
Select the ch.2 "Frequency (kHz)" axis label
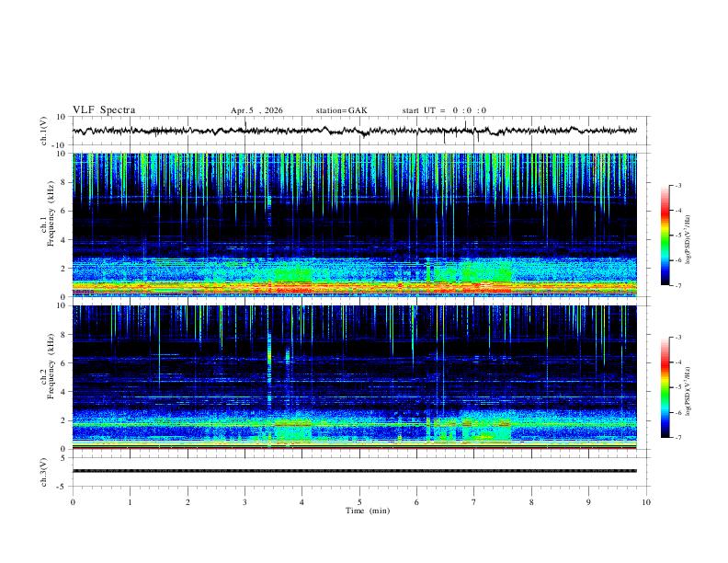pos(51,366)
